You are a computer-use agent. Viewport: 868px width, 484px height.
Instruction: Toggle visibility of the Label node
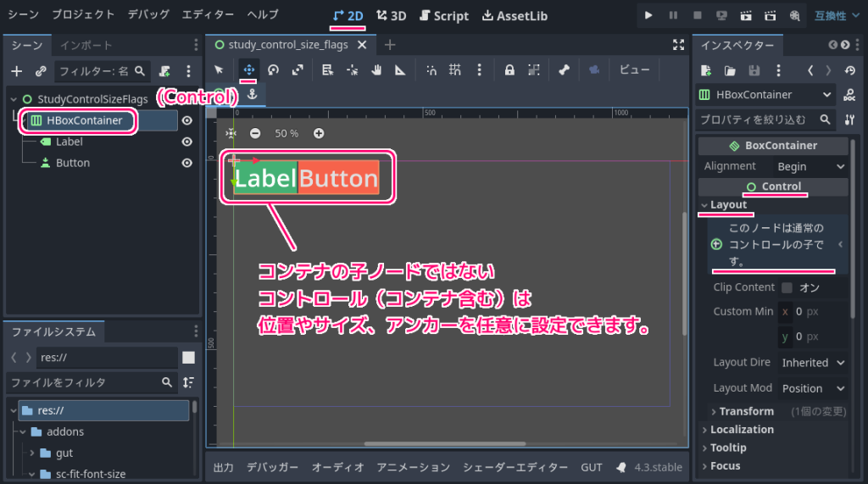187,142
